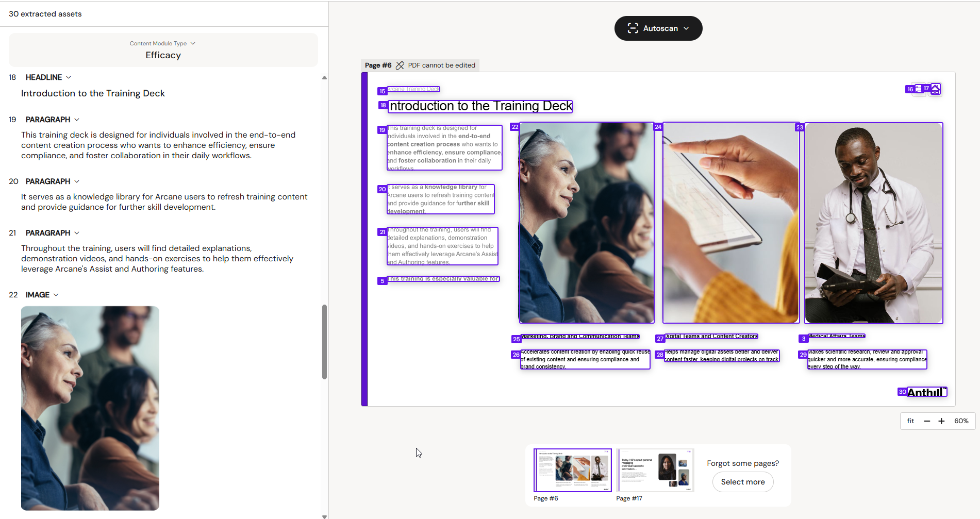Select the home icon asset 17
The image size is (980, 519).
[935, 89]
